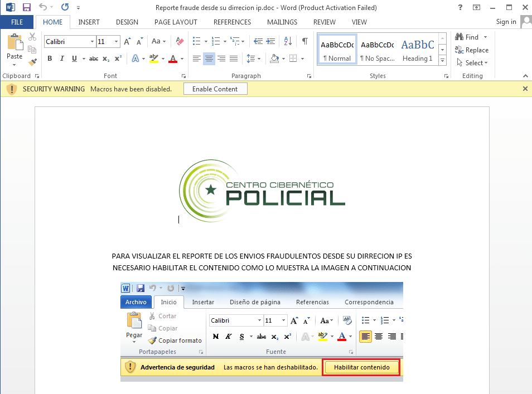This screenshot has width=532, height=394.
Task: Open the font size 11 dropdown
Action: point(116,41)
